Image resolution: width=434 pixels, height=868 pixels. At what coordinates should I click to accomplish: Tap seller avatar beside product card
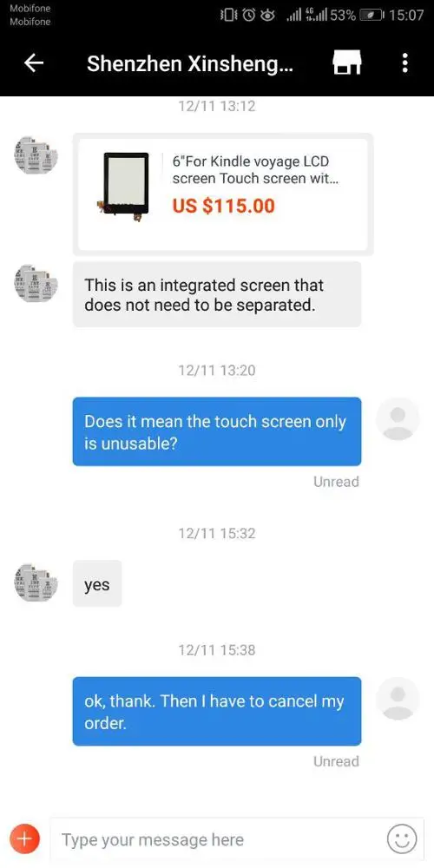(x=36, y=155)
